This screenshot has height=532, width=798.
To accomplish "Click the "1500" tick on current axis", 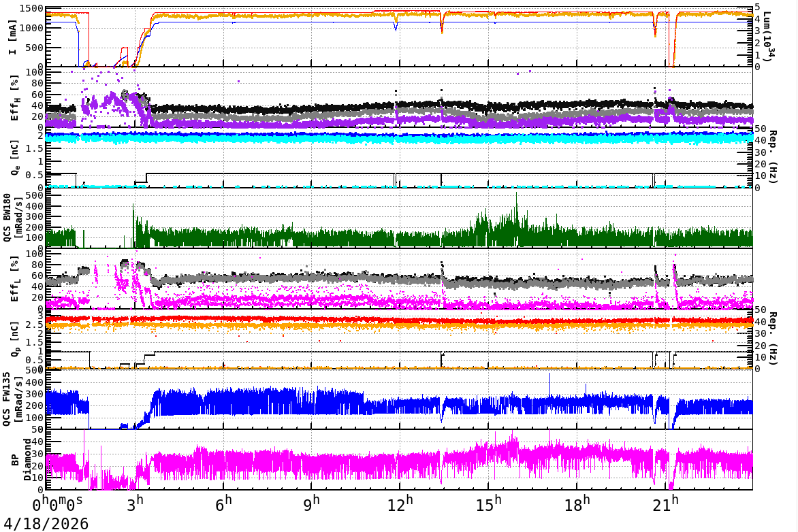I will pyautogui.click(x=33, y=9).
